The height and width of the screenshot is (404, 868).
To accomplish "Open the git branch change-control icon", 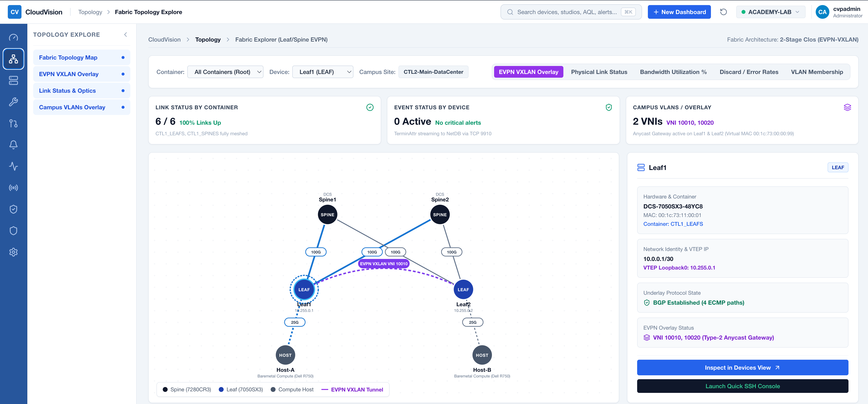I will pos(13,123).
